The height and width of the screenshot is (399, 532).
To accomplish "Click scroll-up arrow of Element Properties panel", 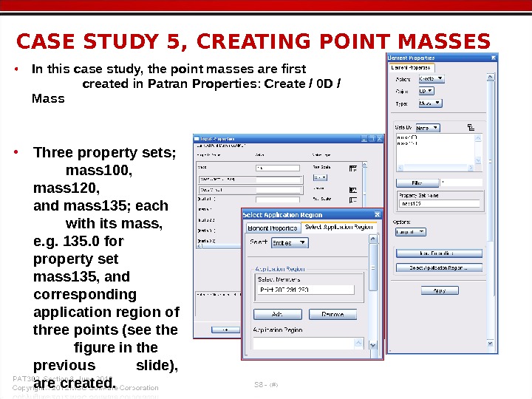I will pos(490,78).
